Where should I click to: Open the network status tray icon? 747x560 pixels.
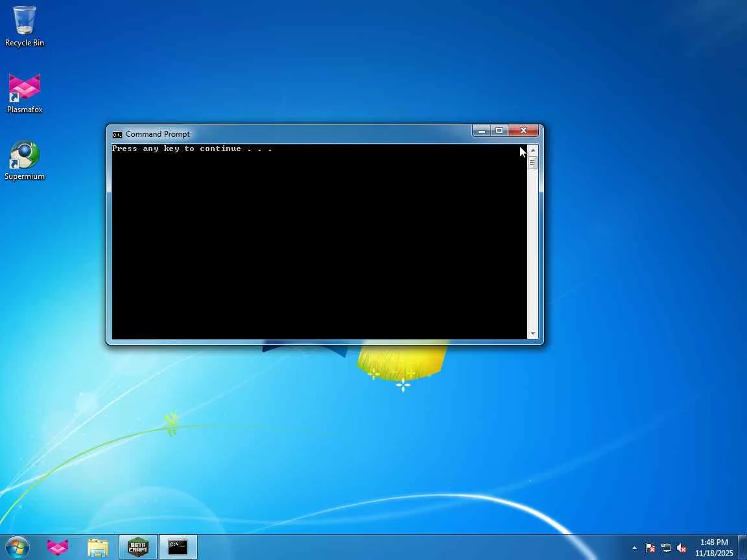666,548
